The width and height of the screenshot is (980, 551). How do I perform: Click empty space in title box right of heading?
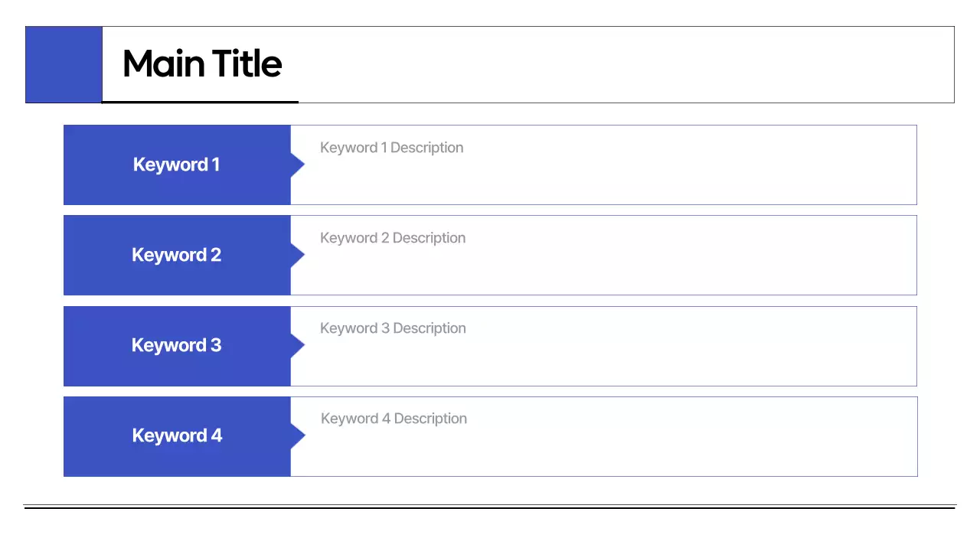point(612,64)
